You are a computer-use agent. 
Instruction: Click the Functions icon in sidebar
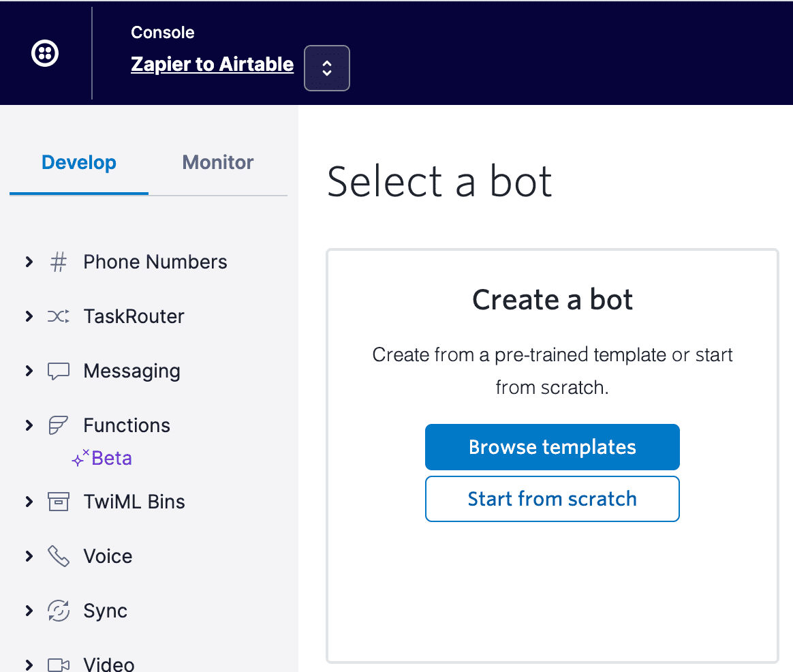point(59,426)
